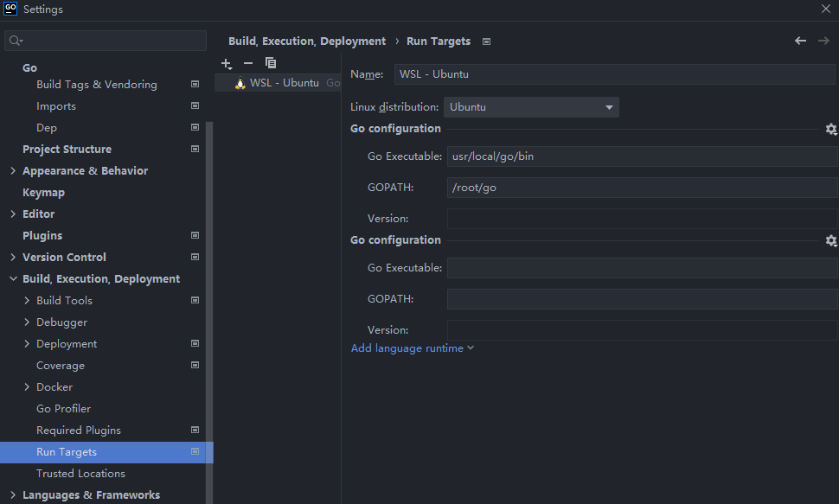Click the second GOPATH field
Image resolution: width=839 pixels, height=504 pixels.
click(x=642, y=298)
